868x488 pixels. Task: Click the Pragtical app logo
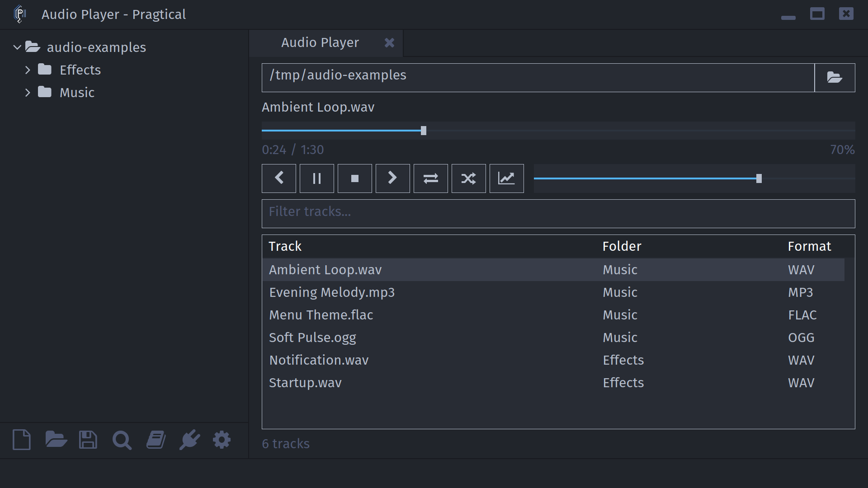click(20, 14)
